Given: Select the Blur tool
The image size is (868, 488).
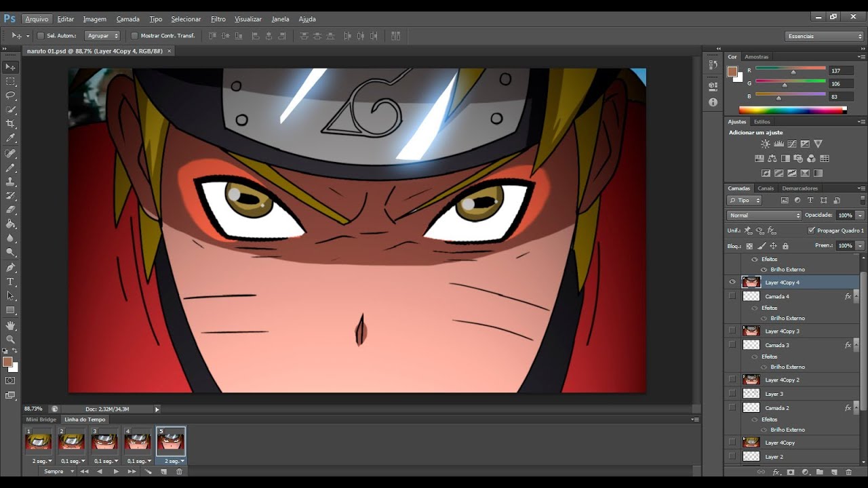Looking at the screenshot, I should click(x=10, y=239).
